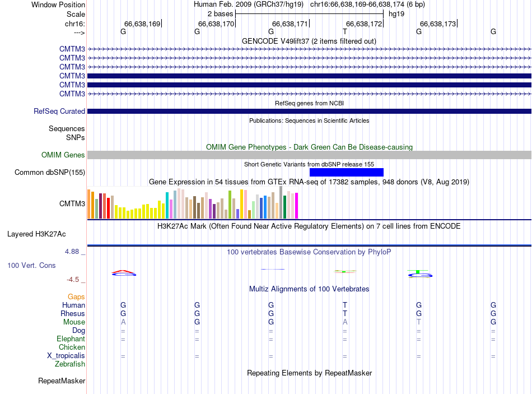Click the T base in the Rhesus row

[345, 313]
